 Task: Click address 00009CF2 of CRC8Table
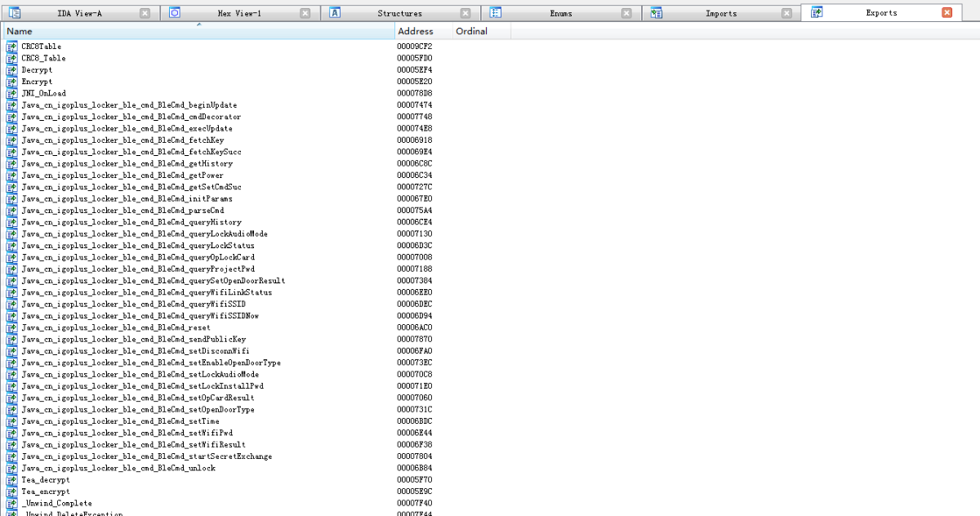click(414, 47)
